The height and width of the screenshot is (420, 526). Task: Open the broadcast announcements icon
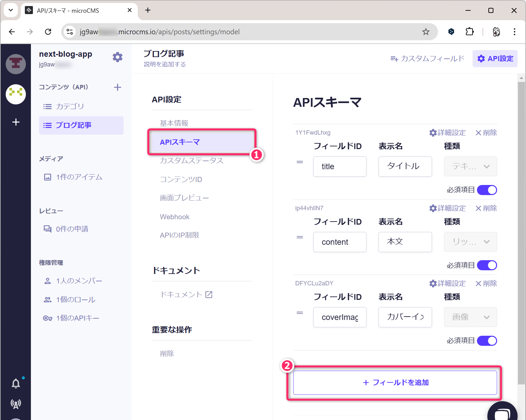coord(16,404)
